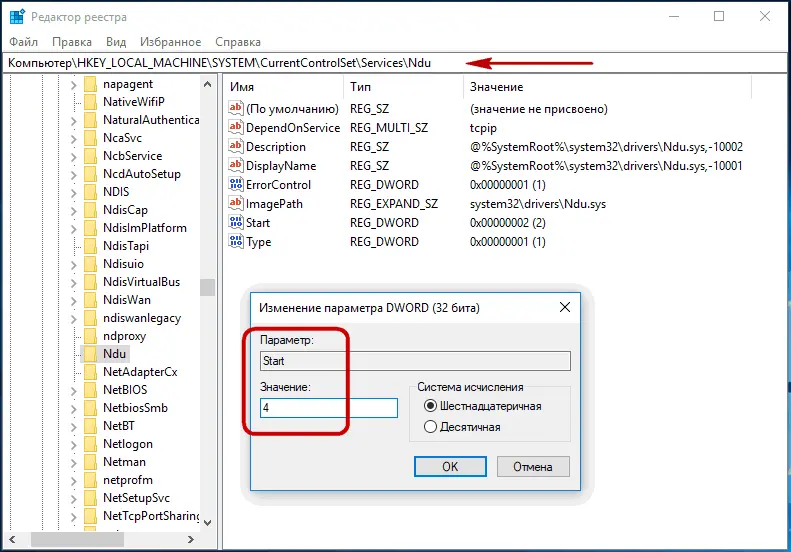Select the decimal (Десятичная) radio button
791x552 pixels.
430,427
